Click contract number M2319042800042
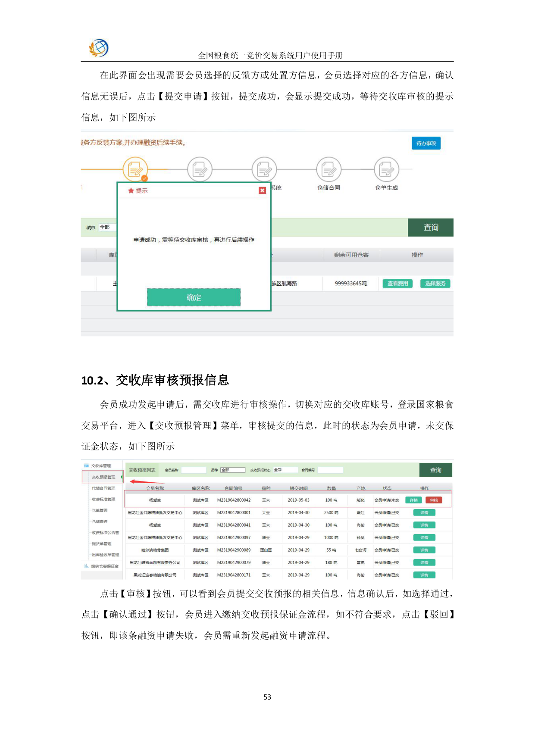The image size is (535, 756). (234, 500)
